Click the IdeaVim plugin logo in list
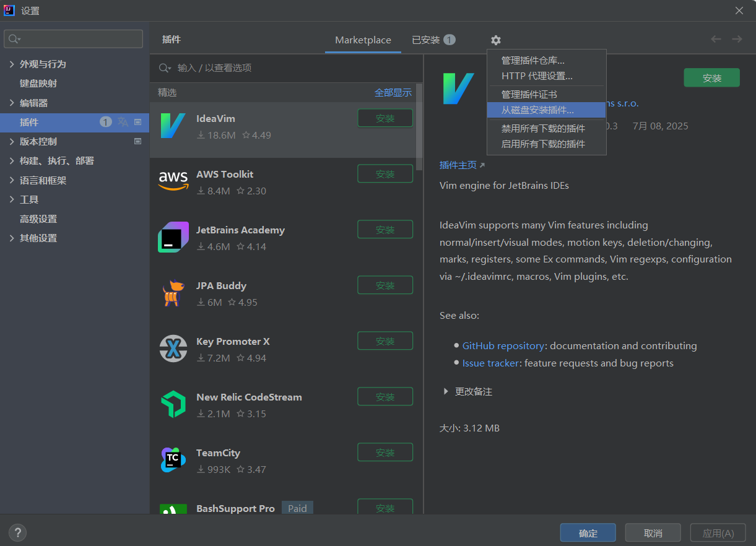 [x=173, y=126]
